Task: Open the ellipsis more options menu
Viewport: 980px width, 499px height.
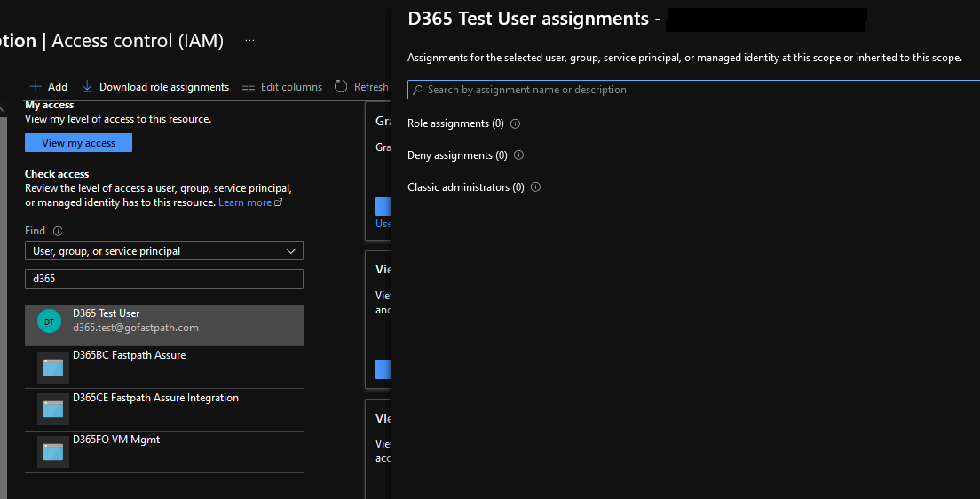Action: tap(250, 41)
